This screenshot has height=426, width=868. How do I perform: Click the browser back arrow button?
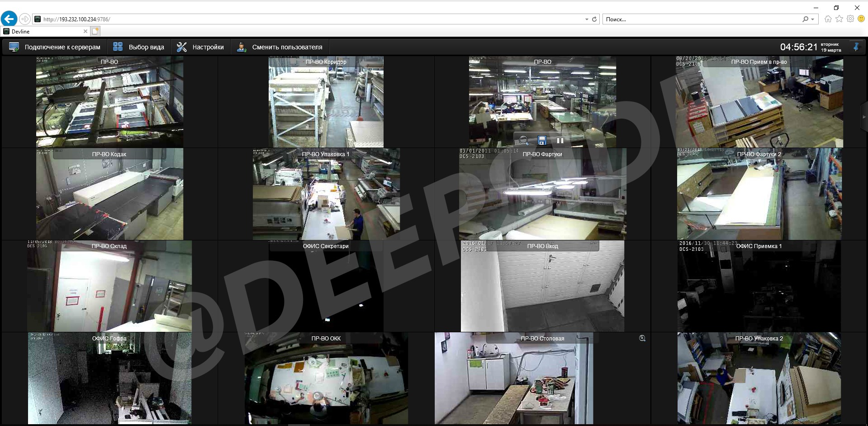point(9,19)
